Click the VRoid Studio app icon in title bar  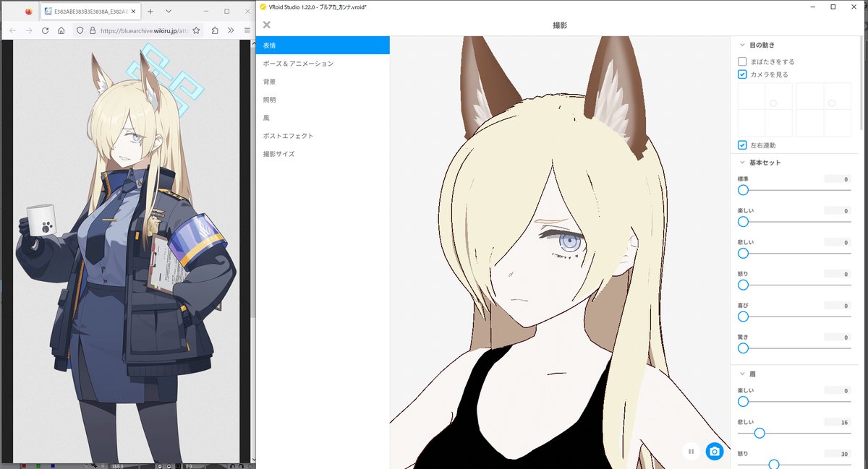(x=263, y=7)
